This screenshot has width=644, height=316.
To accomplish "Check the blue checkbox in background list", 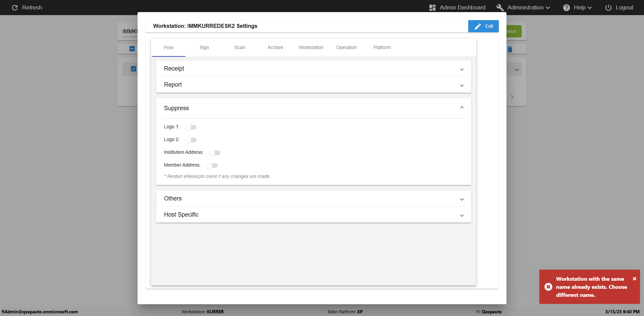I will tap(133, 69).
